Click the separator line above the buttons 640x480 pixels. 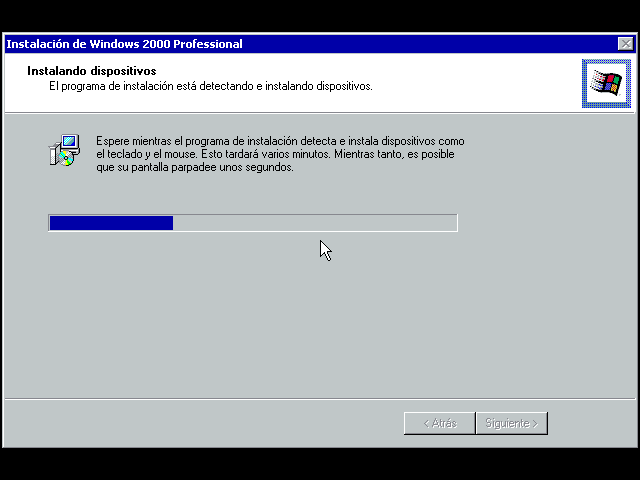318,398
